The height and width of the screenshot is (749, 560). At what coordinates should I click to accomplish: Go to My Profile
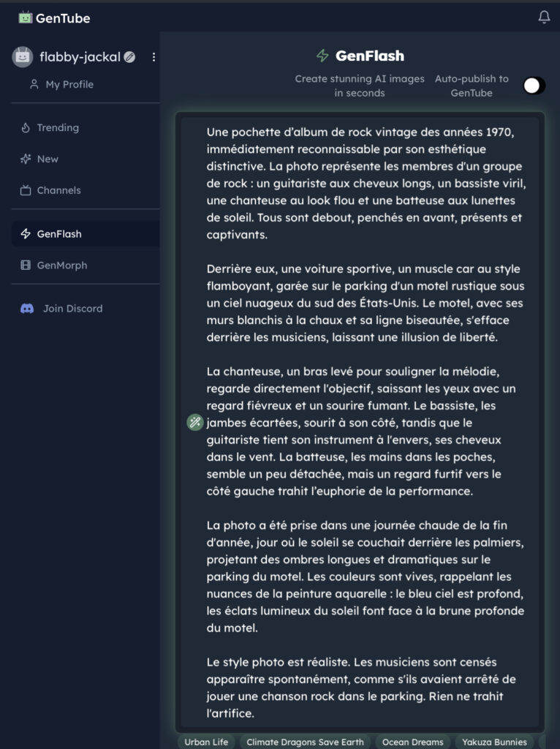pos(69,84)
